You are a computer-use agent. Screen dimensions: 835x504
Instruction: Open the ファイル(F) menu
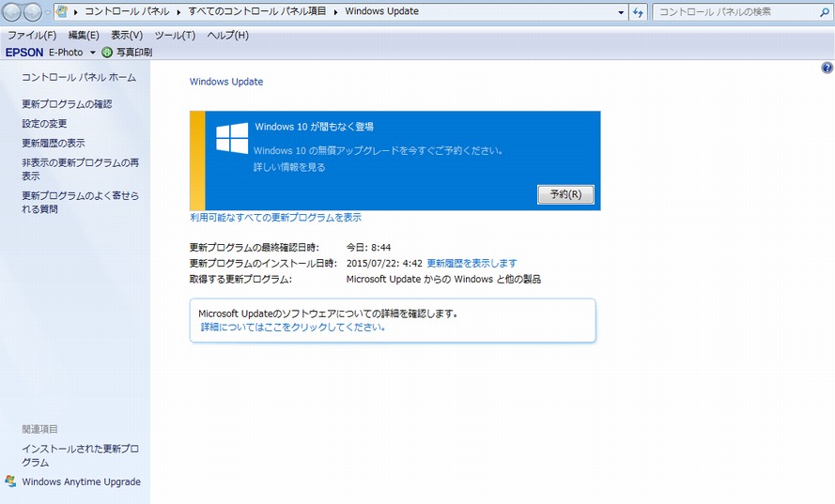click(x=32, y=35)
